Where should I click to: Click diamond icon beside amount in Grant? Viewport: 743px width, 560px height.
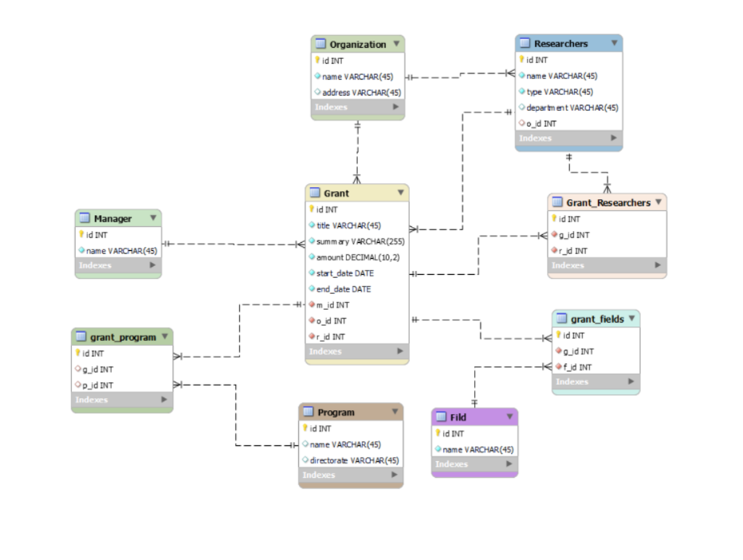(311, 257)
